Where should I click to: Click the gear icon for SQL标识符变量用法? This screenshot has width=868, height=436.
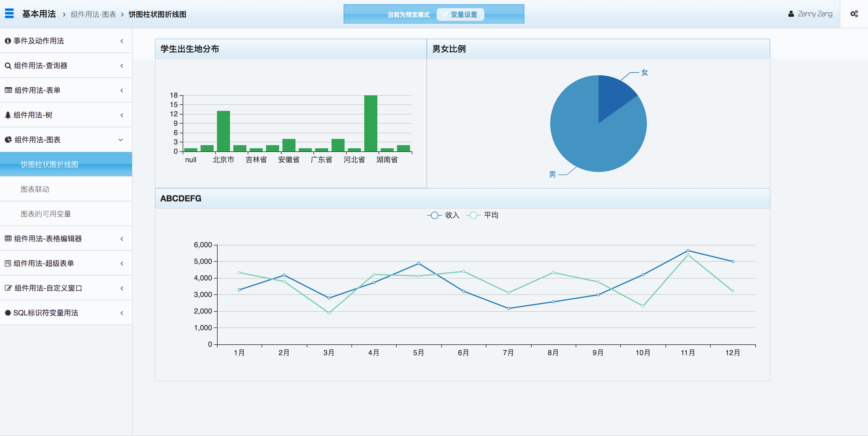[8, 313]
